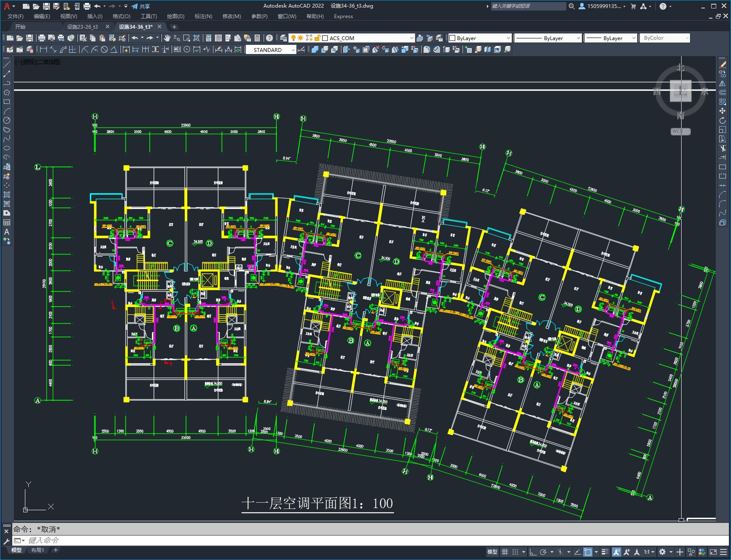Image resolution: width=731 pixels, height=560 pixels.
Task: Open the ByLayer color dropdown
Action: pos(508,38)
